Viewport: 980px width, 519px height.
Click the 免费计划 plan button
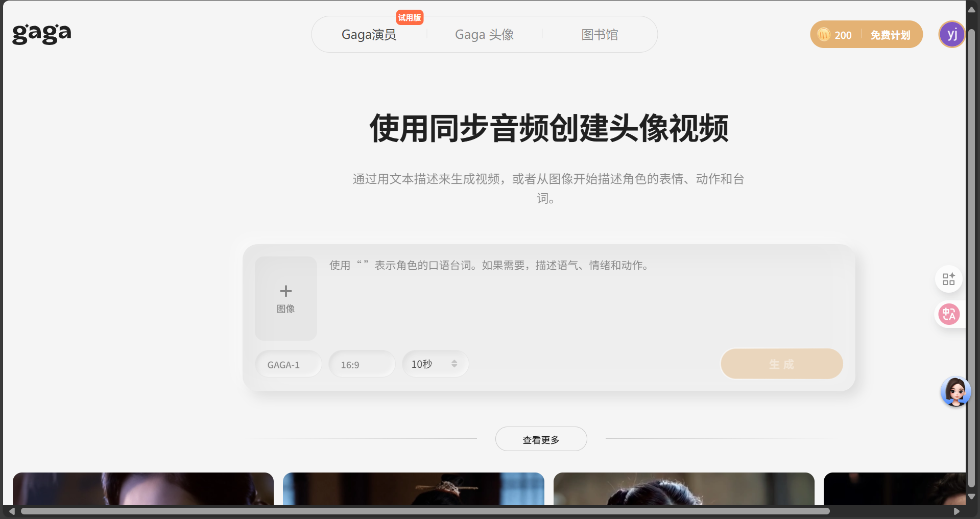[x=890, y=35]
